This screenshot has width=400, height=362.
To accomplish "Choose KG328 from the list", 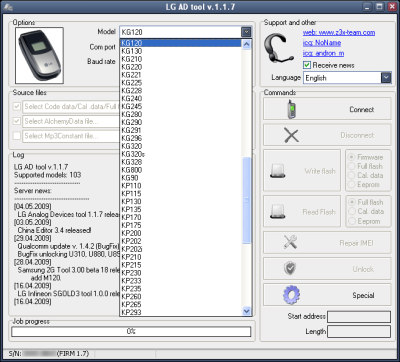I will [180, 162].
